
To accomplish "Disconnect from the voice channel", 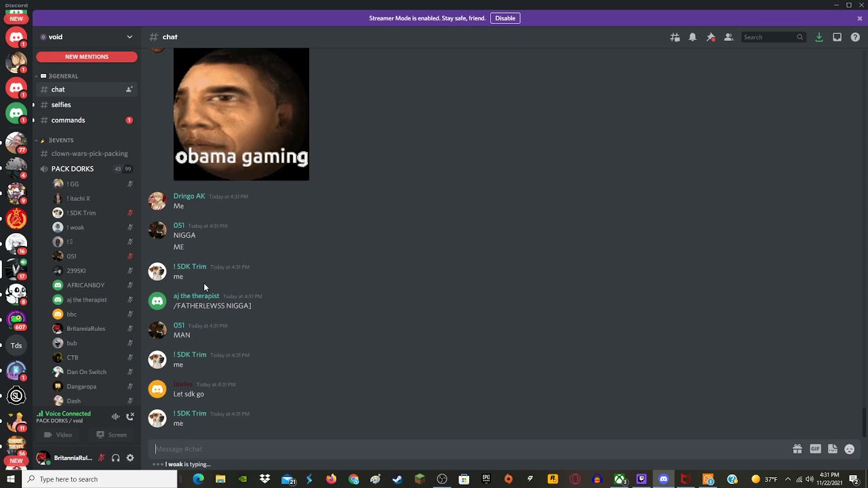I will pyautogui.click(x=130, y=417).
